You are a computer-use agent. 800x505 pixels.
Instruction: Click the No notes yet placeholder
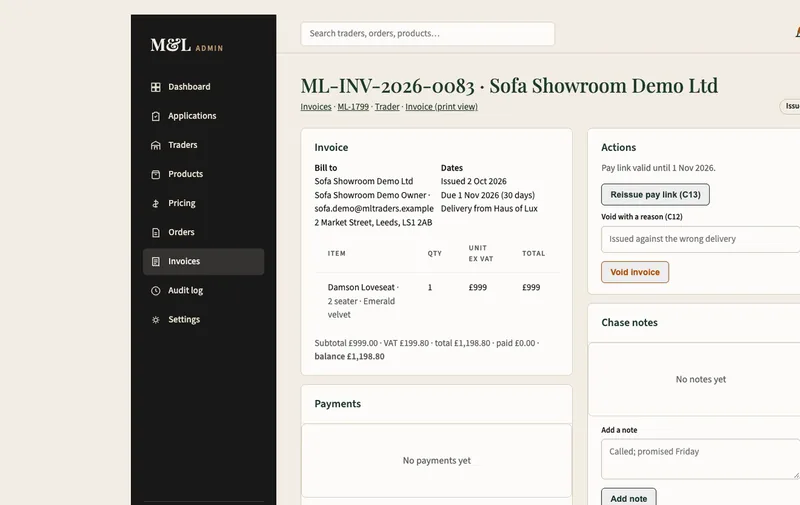[x=701, y=380]
